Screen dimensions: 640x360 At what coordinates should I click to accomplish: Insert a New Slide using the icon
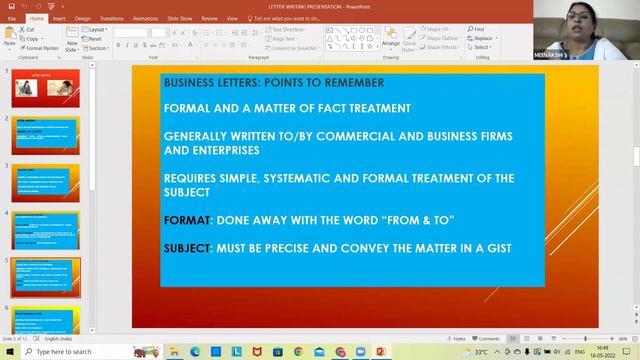pyautogui.click(x=72, y=33)
